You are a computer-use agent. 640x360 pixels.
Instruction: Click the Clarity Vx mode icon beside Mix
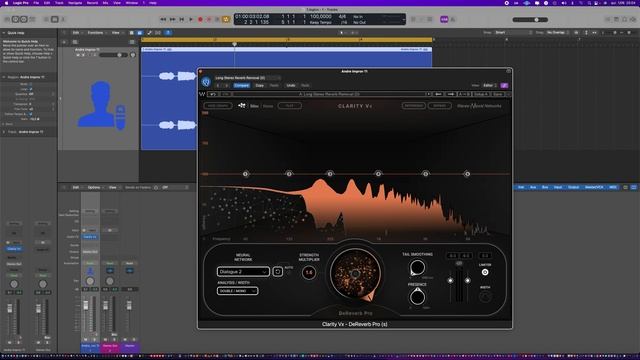pyautogui.click(x=242, y=106)
